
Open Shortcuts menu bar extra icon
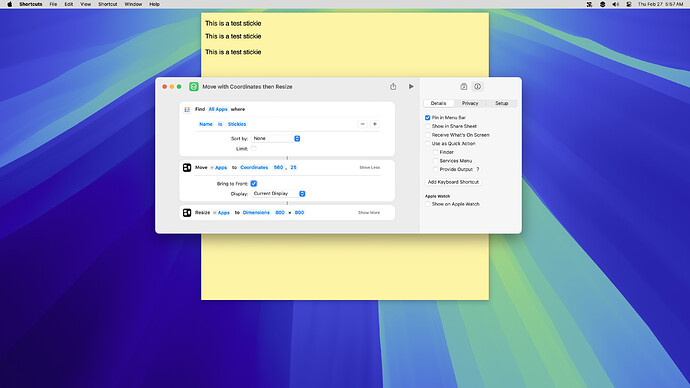(x=602, y=4)
